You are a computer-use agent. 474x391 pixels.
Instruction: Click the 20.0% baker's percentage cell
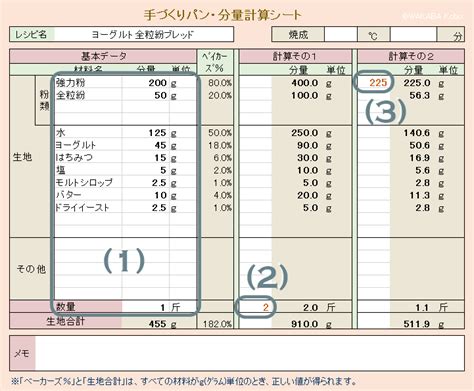pyautogui.click(x=215, y=95)
